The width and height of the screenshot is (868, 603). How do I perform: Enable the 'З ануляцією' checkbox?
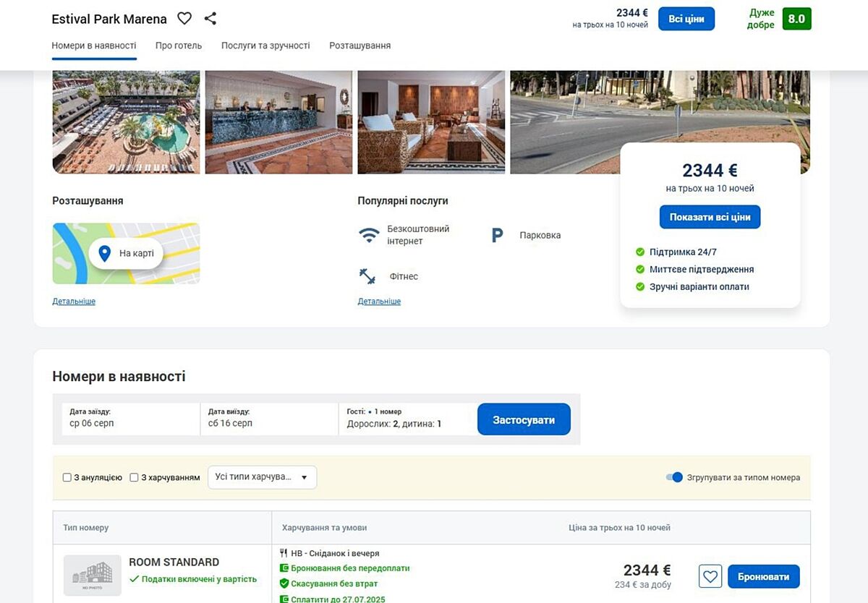pyautogui.click(x=67, y=477)
